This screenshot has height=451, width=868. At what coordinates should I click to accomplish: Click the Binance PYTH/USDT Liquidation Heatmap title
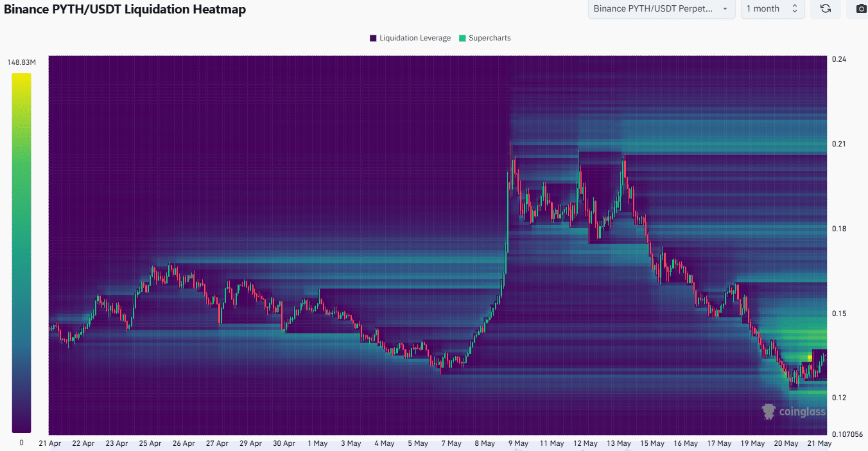coord(125,10)
